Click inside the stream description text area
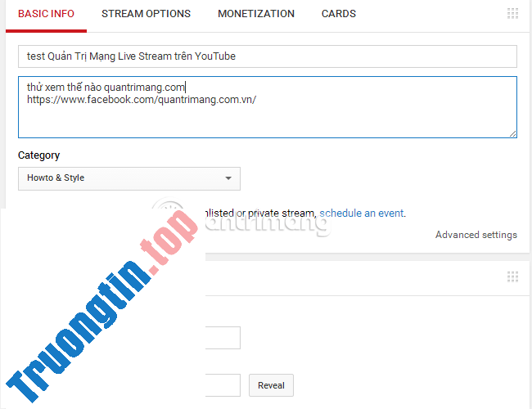Viewport: 532px width, 409px height. (268, 107)
